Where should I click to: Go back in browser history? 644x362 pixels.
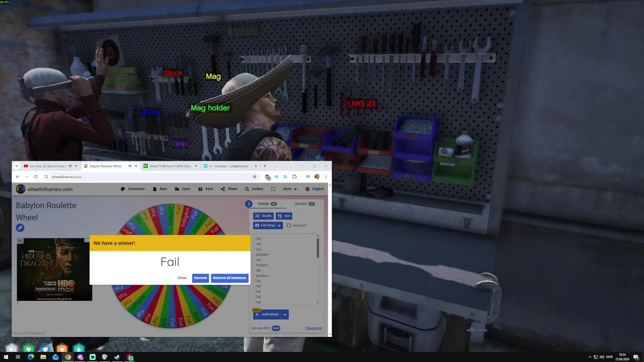tap(17, 176)
